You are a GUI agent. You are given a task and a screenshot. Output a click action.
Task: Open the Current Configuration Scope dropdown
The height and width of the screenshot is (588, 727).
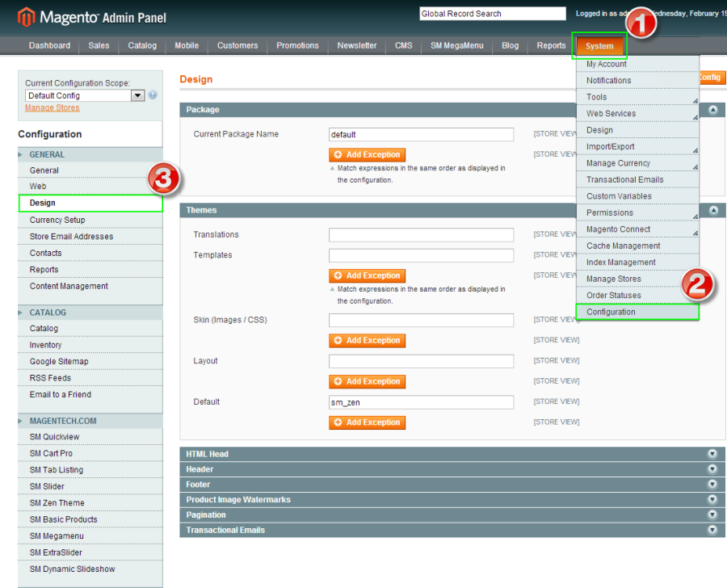[85, 95]
